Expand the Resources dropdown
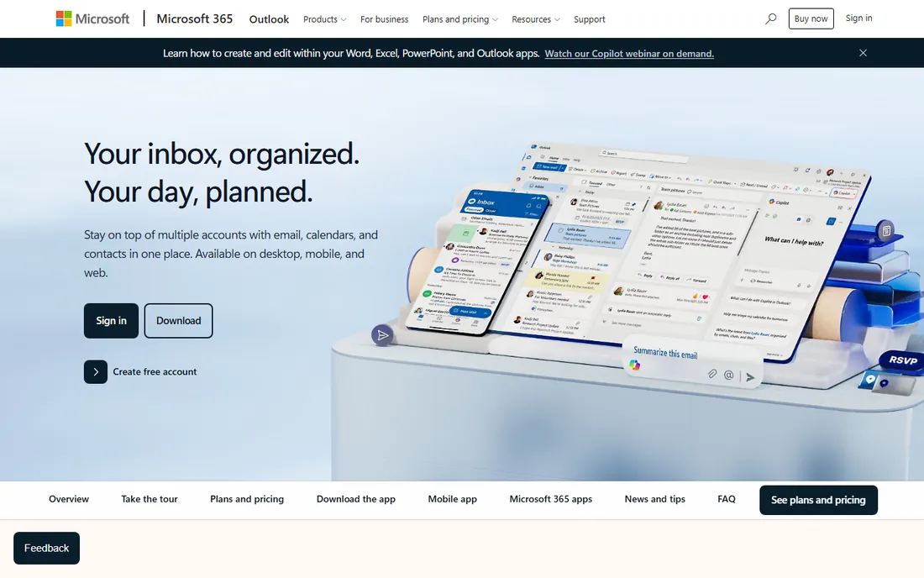924x578 pixels. 536,19
